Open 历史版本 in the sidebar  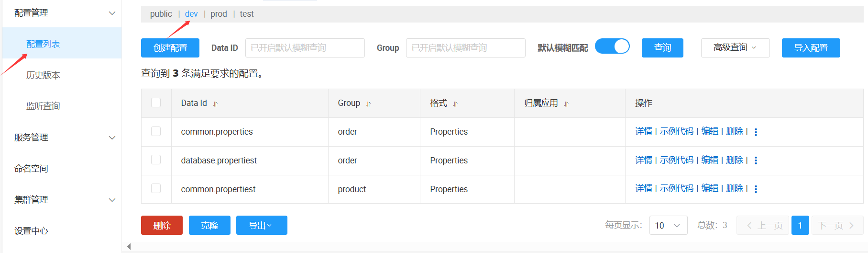(x=43, y=75)
